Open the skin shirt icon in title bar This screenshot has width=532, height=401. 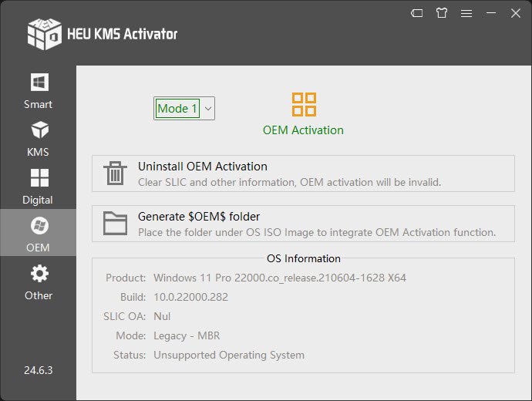coord(442,13)
